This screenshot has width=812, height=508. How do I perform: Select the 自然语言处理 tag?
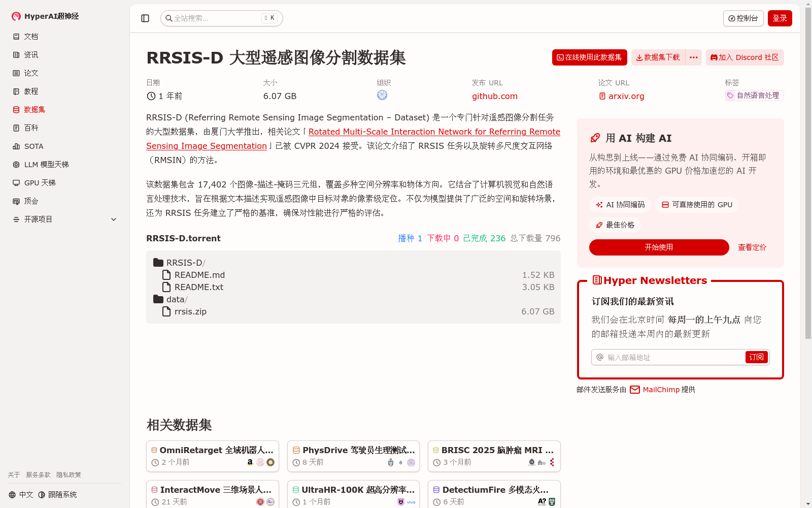[754, 95]
